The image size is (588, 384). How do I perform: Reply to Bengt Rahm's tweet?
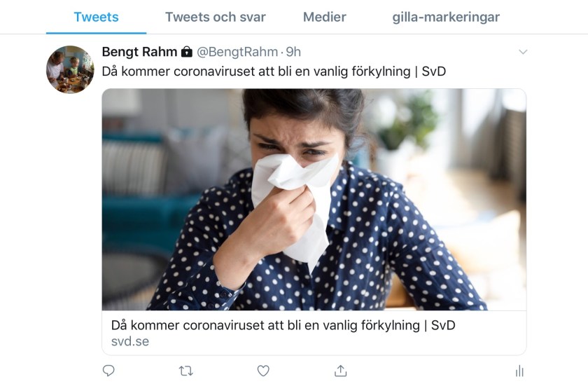click(108, 371)
